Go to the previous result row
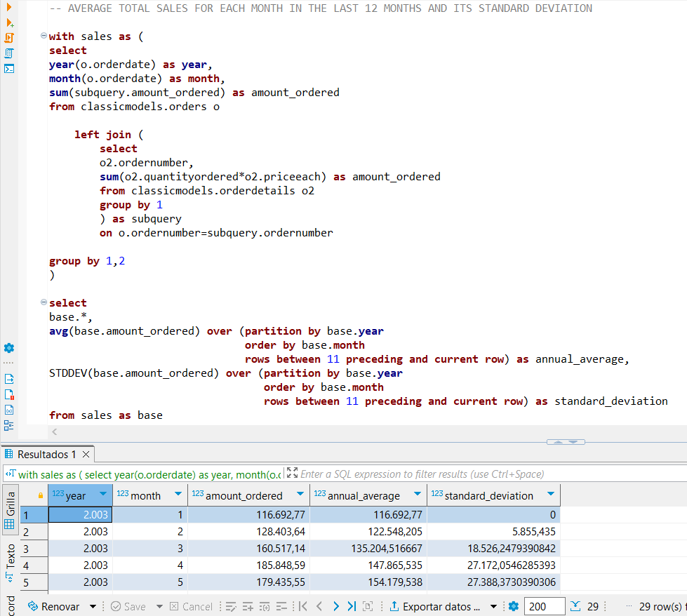The image size is (687, 616). click(x=319, y=606)
